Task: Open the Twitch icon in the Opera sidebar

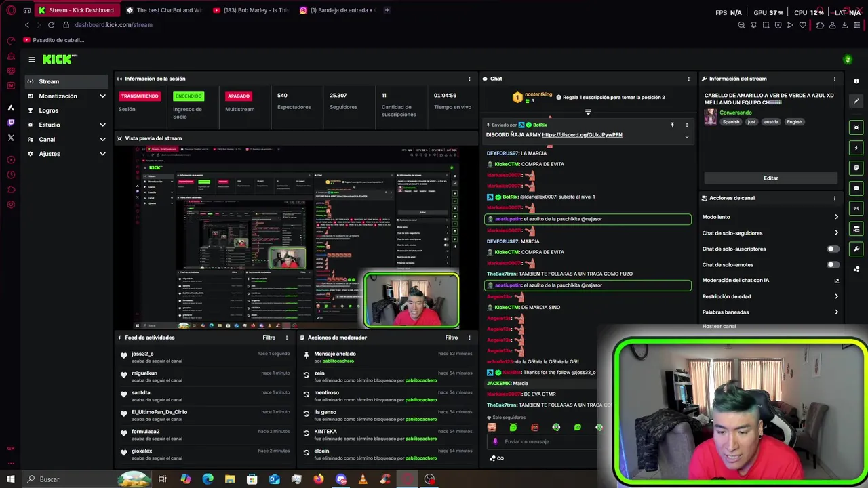Action: click(x=11, y=123)
